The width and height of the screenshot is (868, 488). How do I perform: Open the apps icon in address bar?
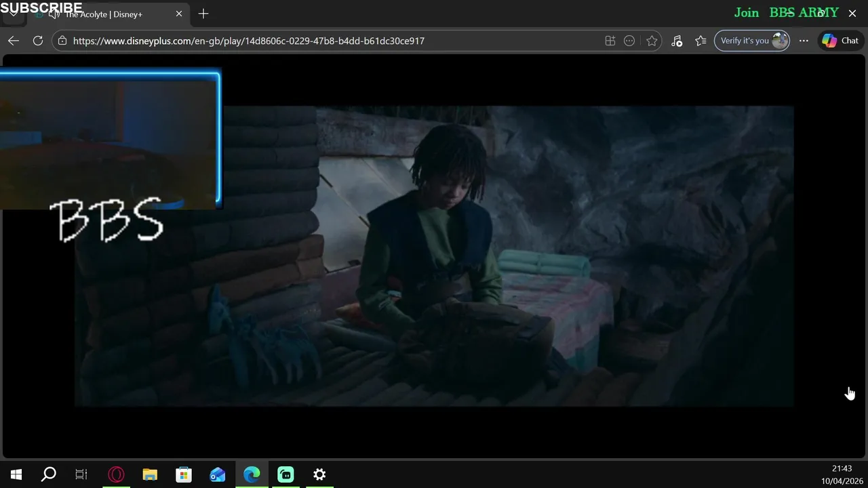coord(610,41)
